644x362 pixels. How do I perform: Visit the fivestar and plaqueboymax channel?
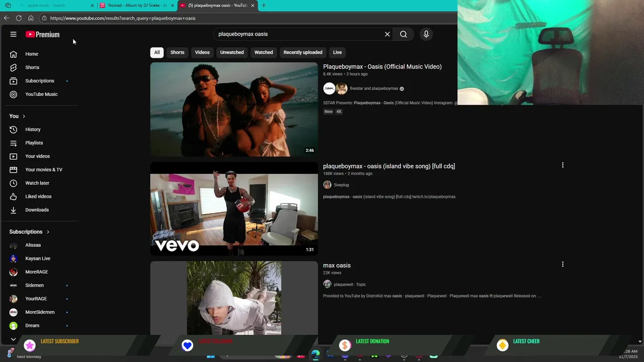[x=374, y=88]
